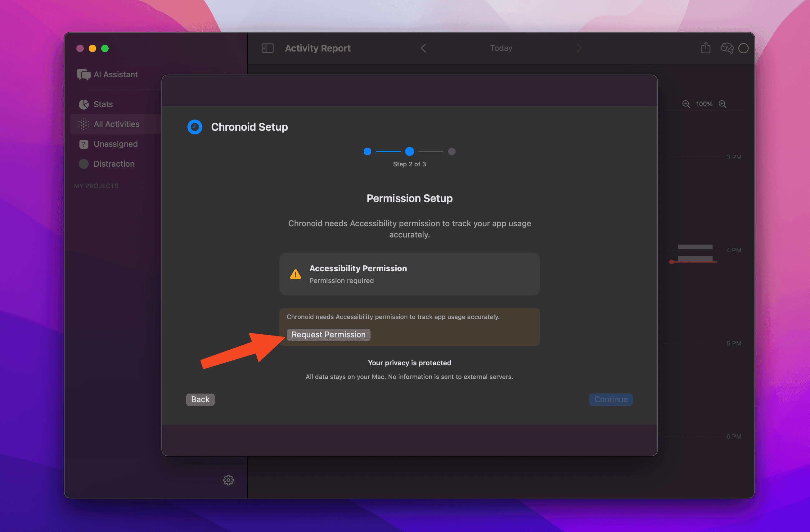Open the settings gear at bottom left
This screenshot has width=810, height=532.
click(228, 480)
